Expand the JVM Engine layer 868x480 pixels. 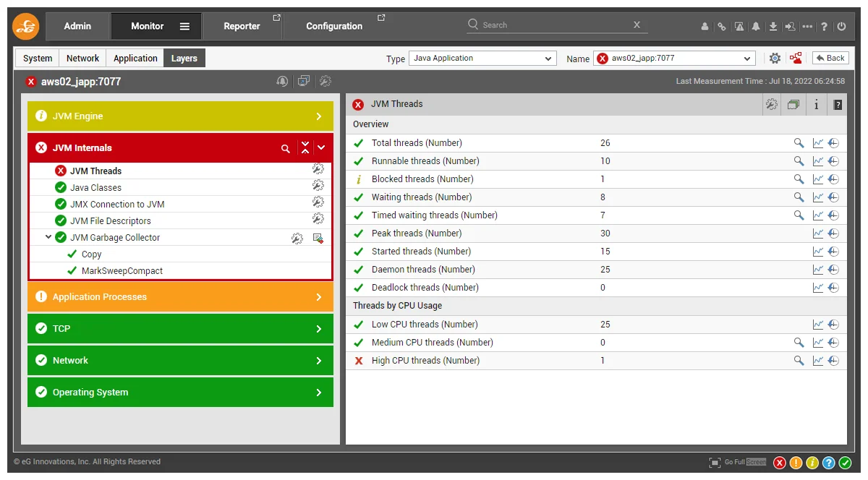(319, 116)
